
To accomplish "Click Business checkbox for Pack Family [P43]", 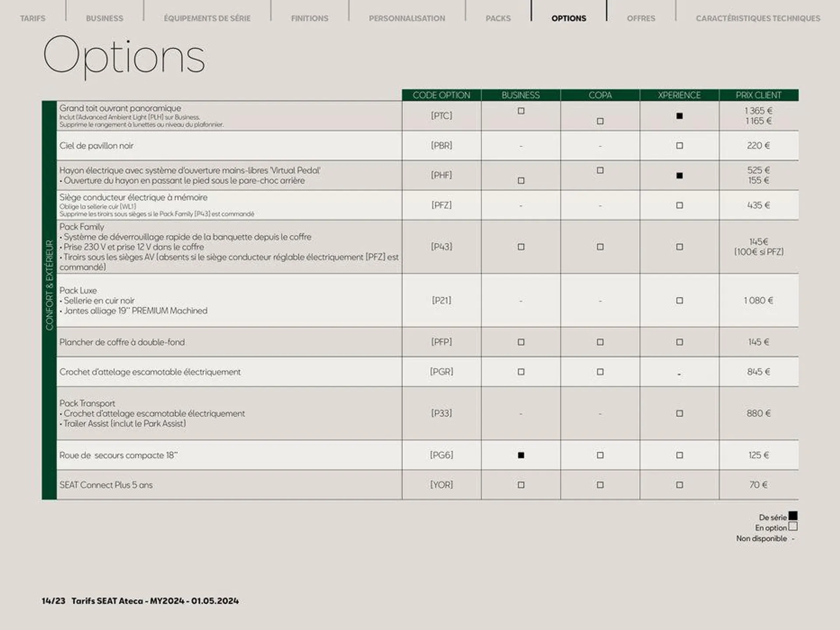I will tap(521, 247).
